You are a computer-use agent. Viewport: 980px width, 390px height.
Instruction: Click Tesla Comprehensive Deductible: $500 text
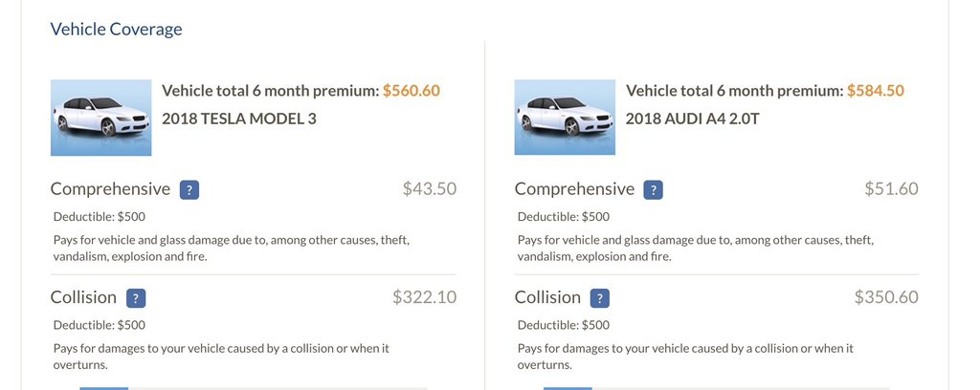point(100,217)
